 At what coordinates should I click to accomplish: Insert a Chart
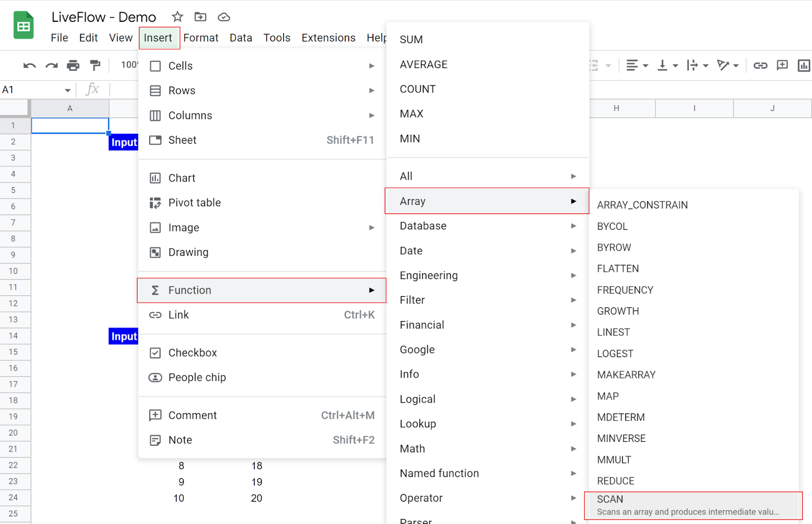click(x=262, y=178)
